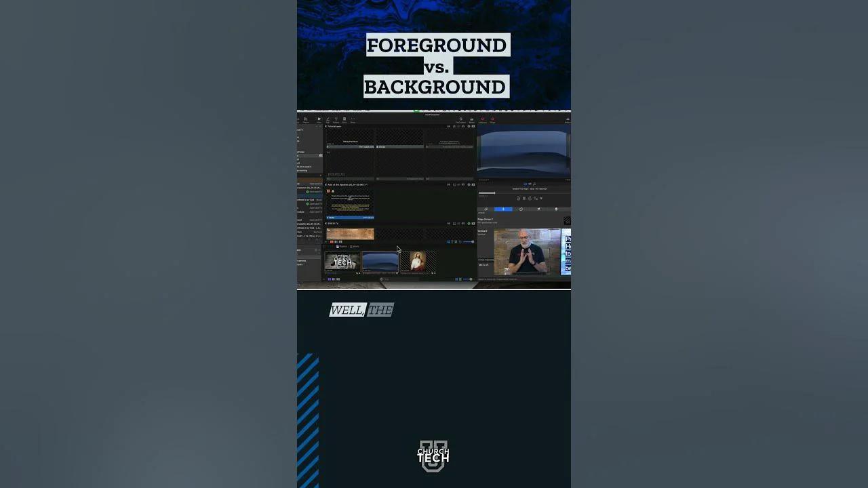Select the Edit toolbar icon
Viewport: 868px width, 488px height.
[x=328, y=119]
